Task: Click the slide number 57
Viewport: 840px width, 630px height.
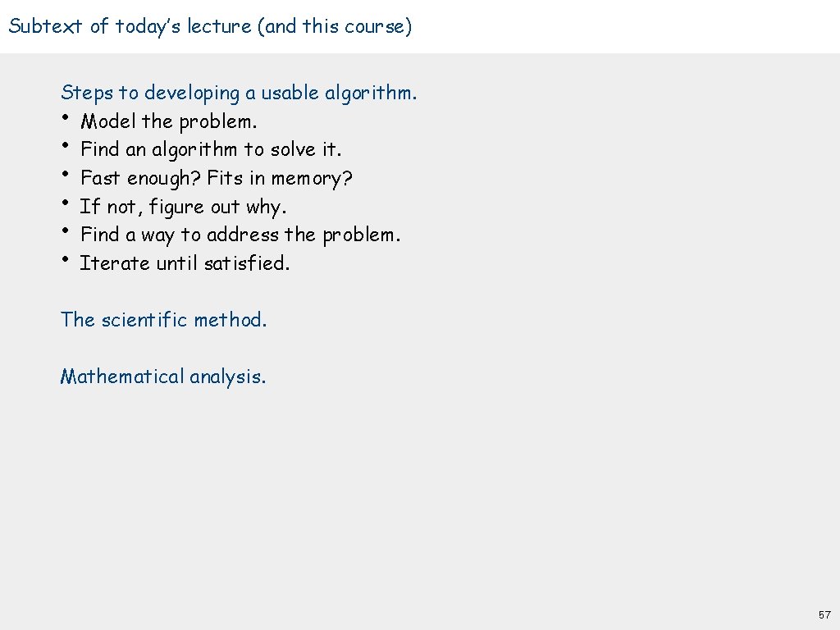Action: click(x=824, y=614)
